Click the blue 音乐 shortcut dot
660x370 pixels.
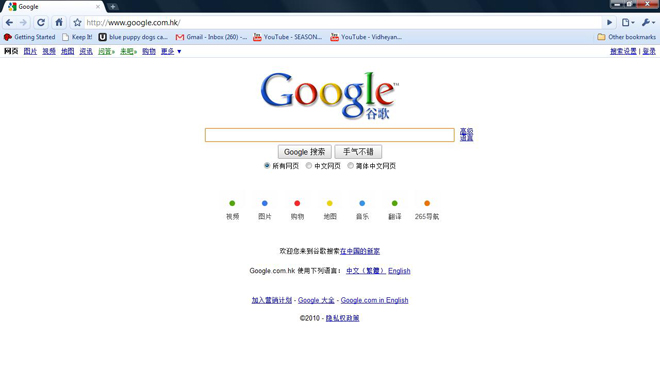tap(362, 203)
